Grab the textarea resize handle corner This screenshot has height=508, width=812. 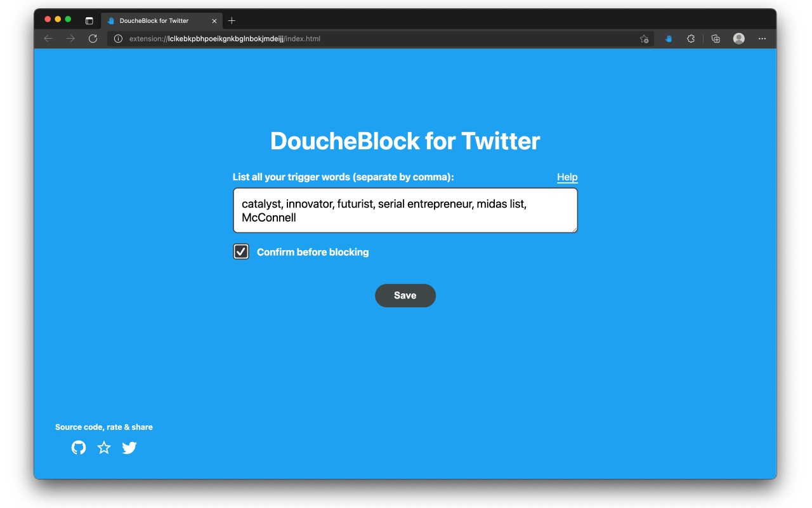pyautogui.click(x=574, y=229)
